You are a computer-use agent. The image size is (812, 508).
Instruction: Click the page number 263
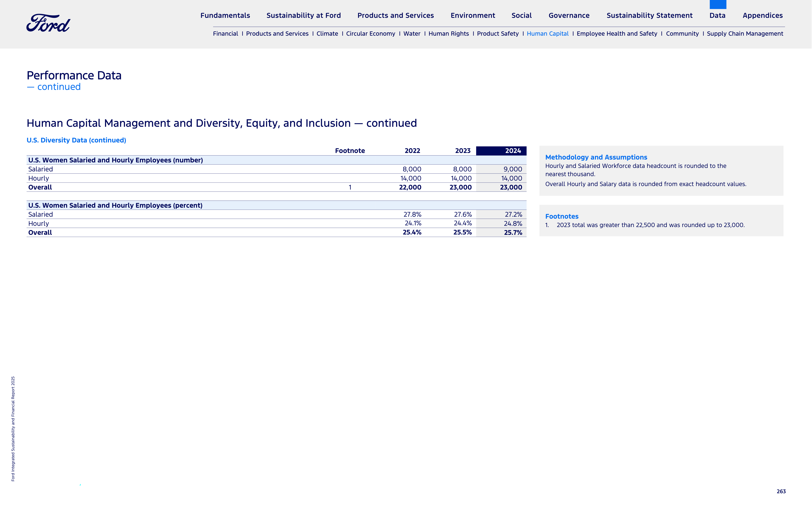pos(781,491)
